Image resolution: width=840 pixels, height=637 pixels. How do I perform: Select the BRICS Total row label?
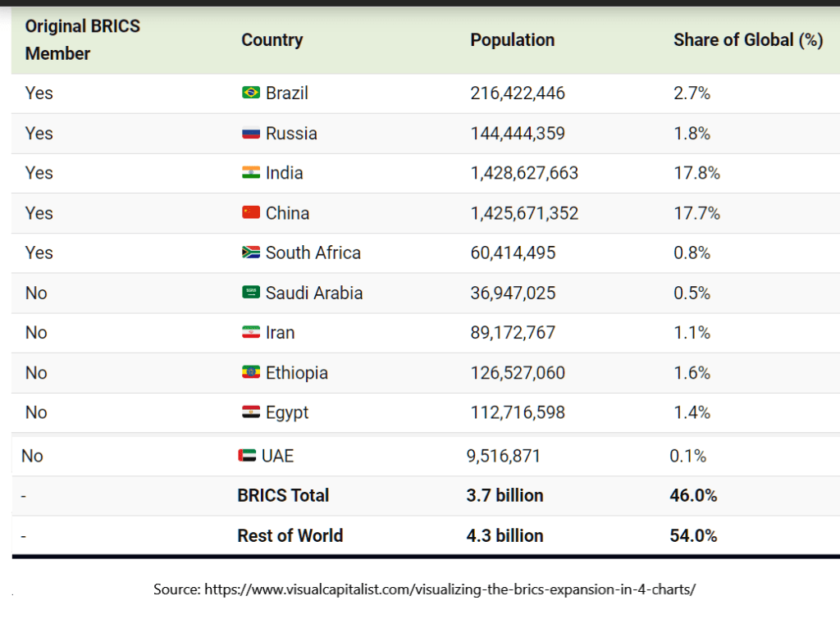point(283,496)
